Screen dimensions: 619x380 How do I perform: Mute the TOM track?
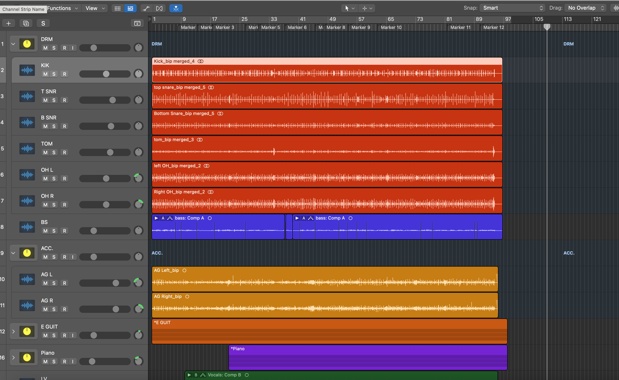45,152
